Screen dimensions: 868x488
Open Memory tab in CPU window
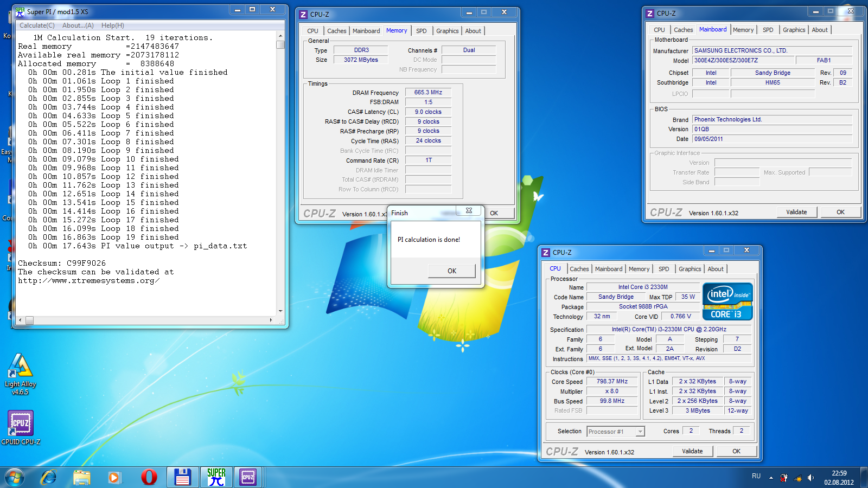639,269
